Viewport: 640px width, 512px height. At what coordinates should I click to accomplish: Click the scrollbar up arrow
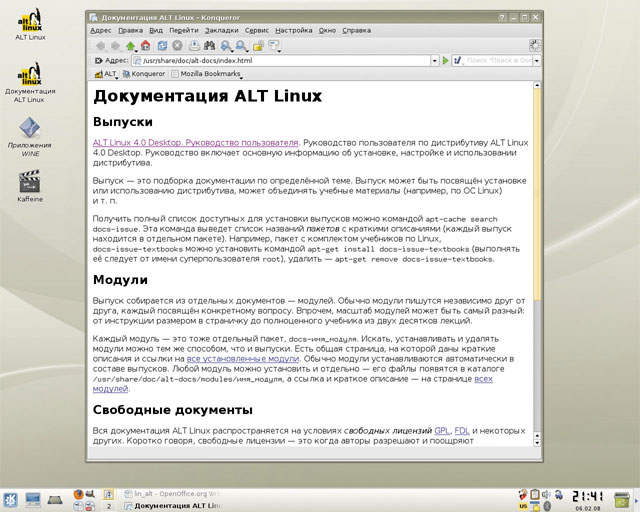pos(537,85)
